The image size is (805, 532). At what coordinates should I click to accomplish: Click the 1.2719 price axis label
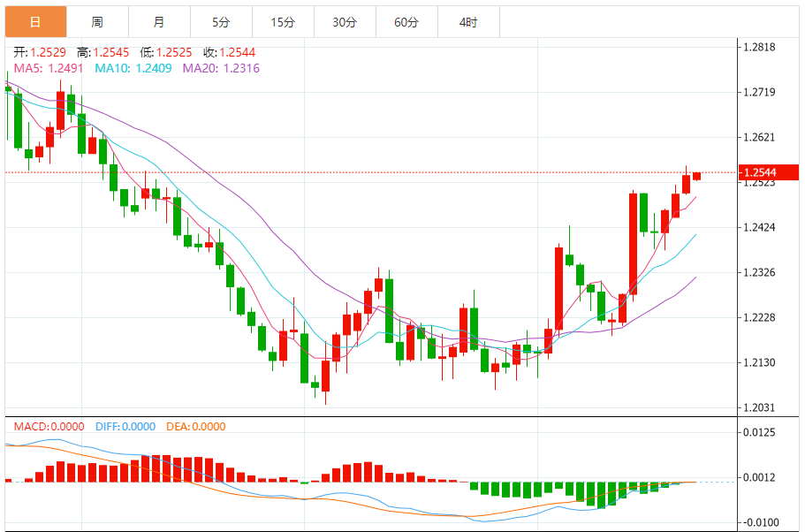(x=760, y=93)
